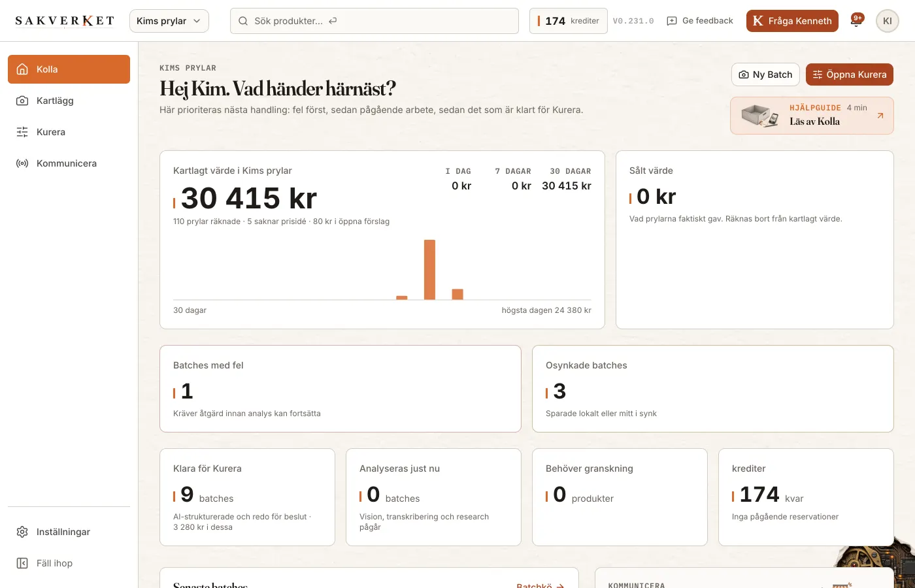Collapse the sidebar with Fäll ihop

(69, 563)
